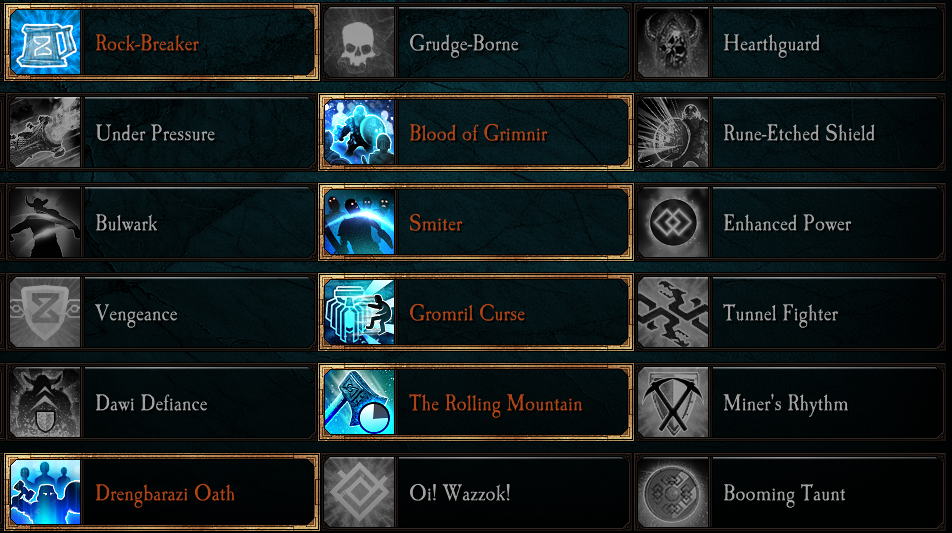Click the Vengeance shield icon
This screenshot has height=533, width=952.
click(45, 312)
